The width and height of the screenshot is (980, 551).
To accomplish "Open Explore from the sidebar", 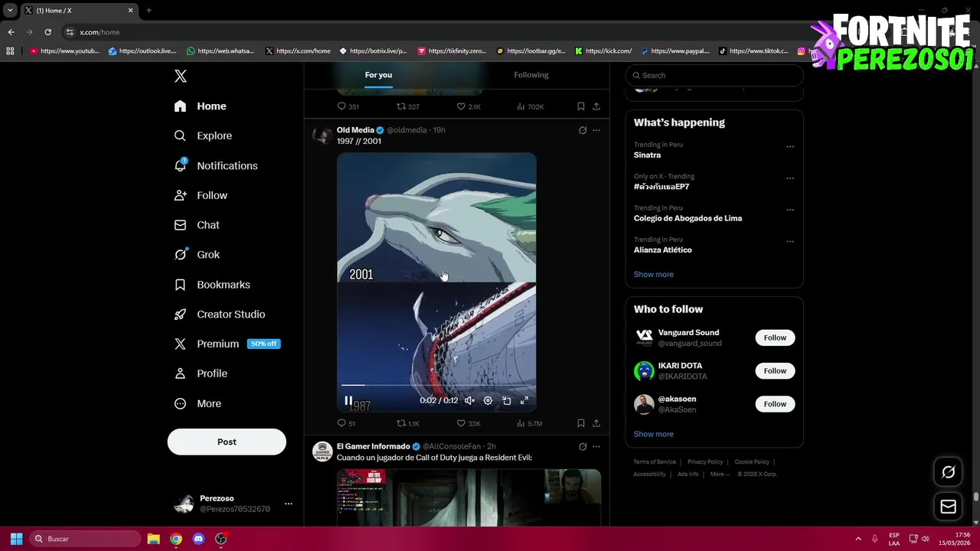I will point(203,135).
